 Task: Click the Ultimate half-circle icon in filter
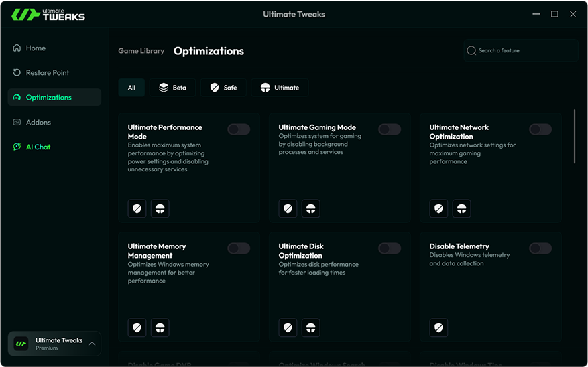(x=265, y=88)
